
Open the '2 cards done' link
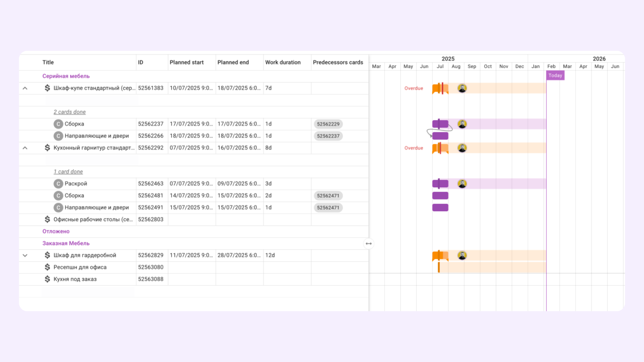click(x=70, y=112)
